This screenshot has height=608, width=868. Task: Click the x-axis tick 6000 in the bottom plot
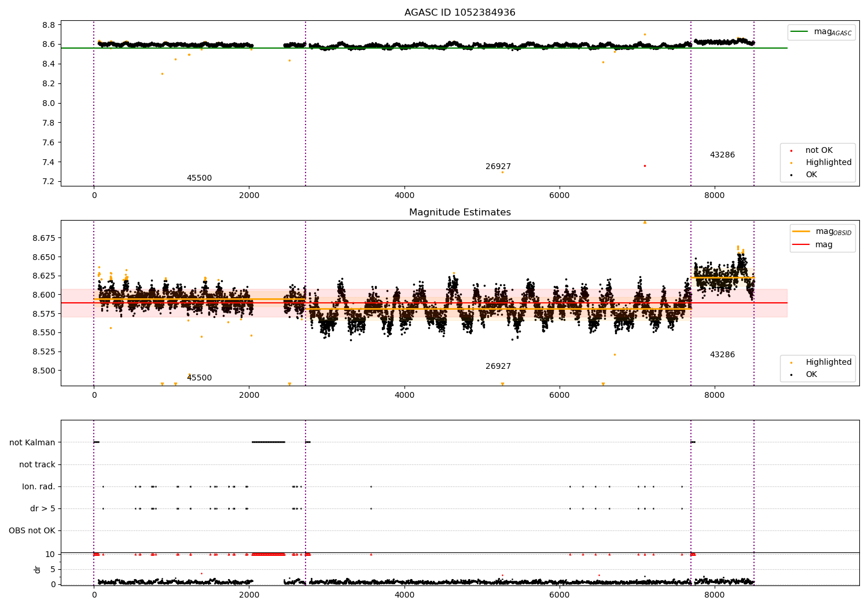tap(559, 595)
